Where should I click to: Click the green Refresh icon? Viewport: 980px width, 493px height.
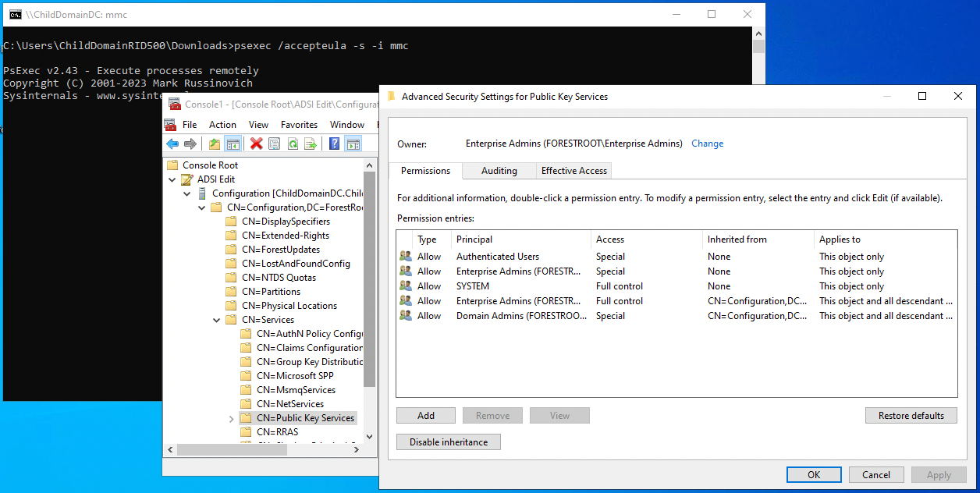(293, 144)
